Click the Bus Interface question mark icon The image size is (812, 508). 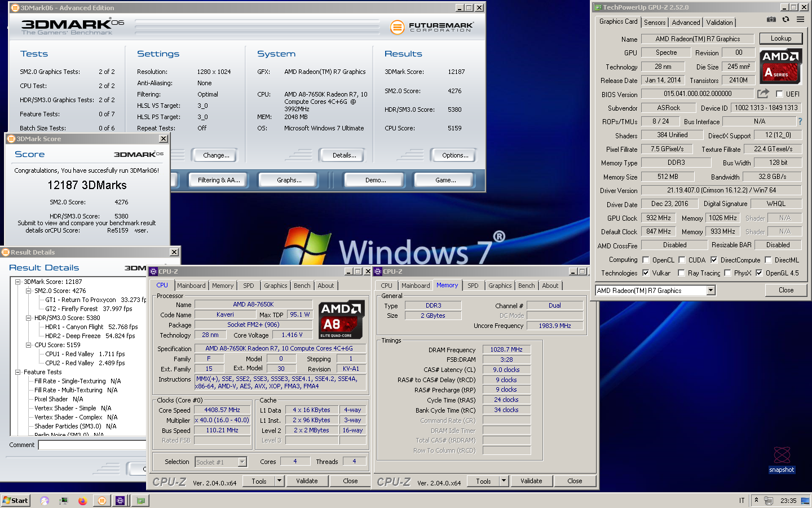[800, 121]
